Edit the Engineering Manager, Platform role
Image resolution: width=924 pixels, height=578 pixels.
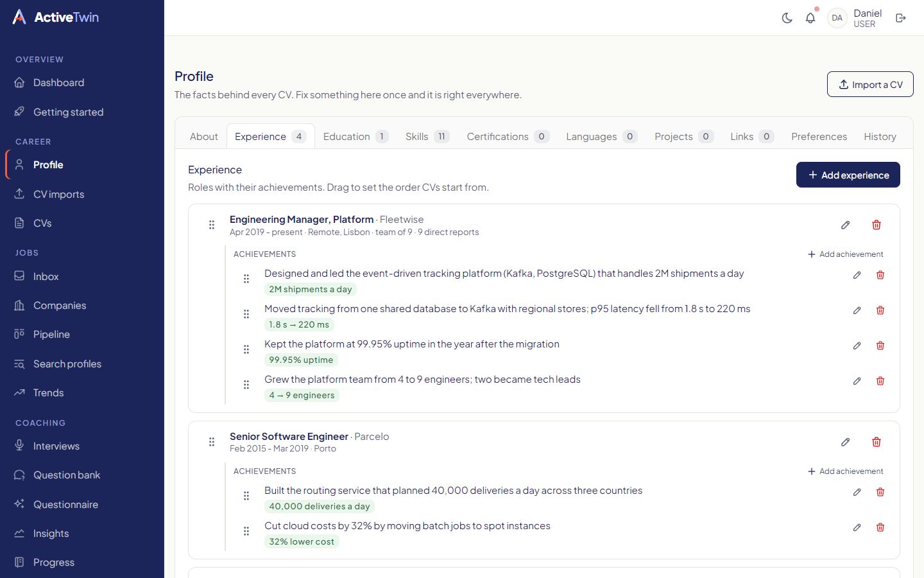pos(846,225)
